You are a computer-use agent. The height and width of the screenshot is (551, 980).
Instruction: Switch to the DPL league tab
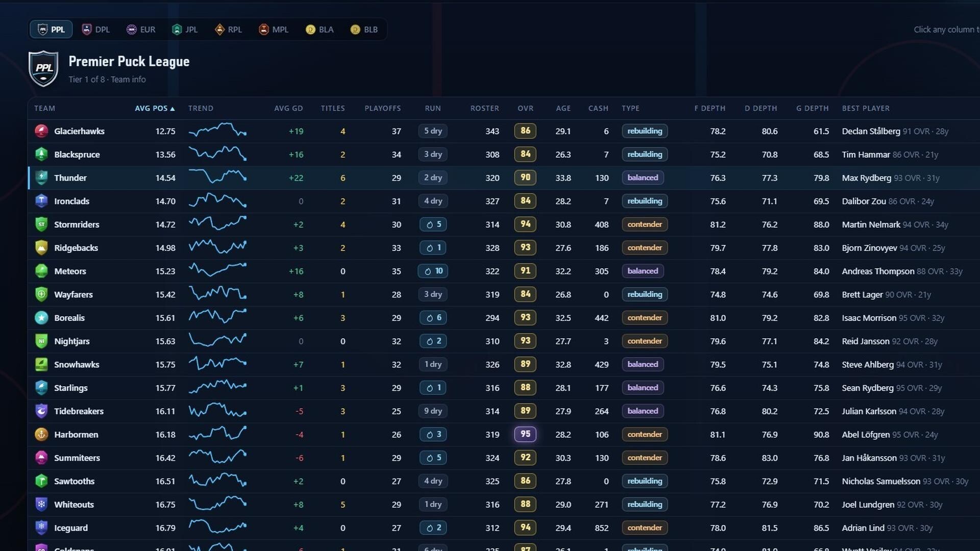click(x=96, y=30)
